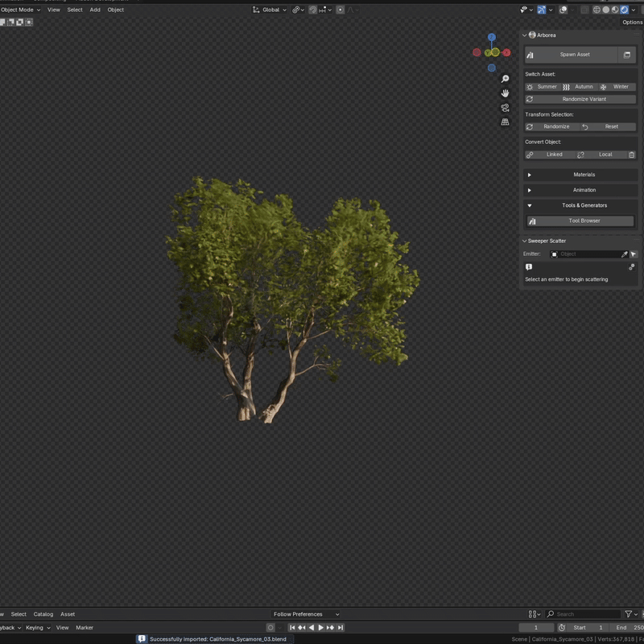Open Follow Preferences import method dropdown
This screenshot has height=644, width=644.
tap(306, 614)
